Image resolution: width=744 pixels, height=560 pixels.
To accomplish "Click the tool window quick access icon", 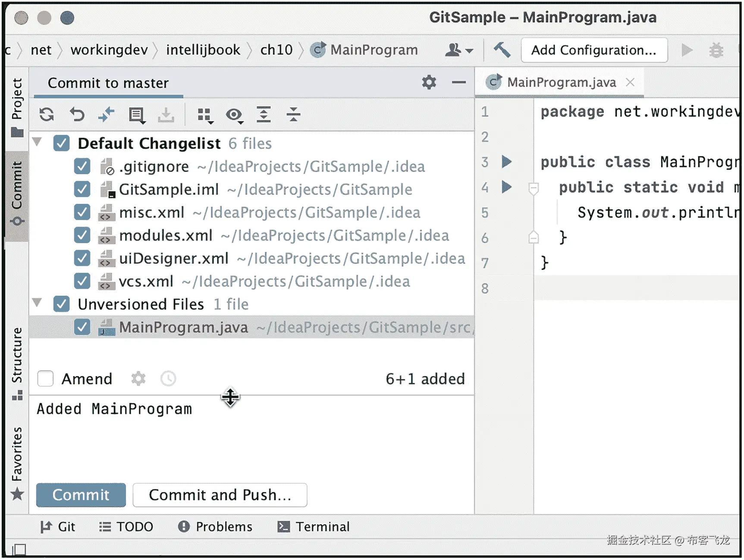I will click(19, 549).
